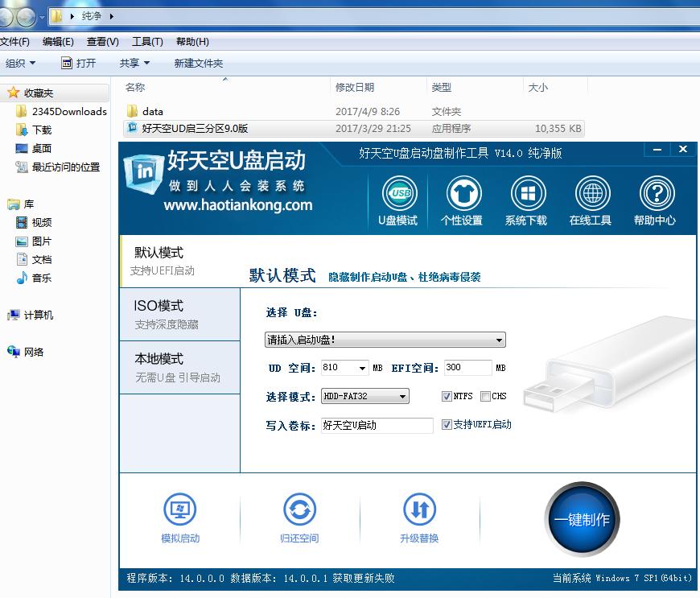Click the 一键制作 button
Viewport: 700px width, 598px height.
582,519
